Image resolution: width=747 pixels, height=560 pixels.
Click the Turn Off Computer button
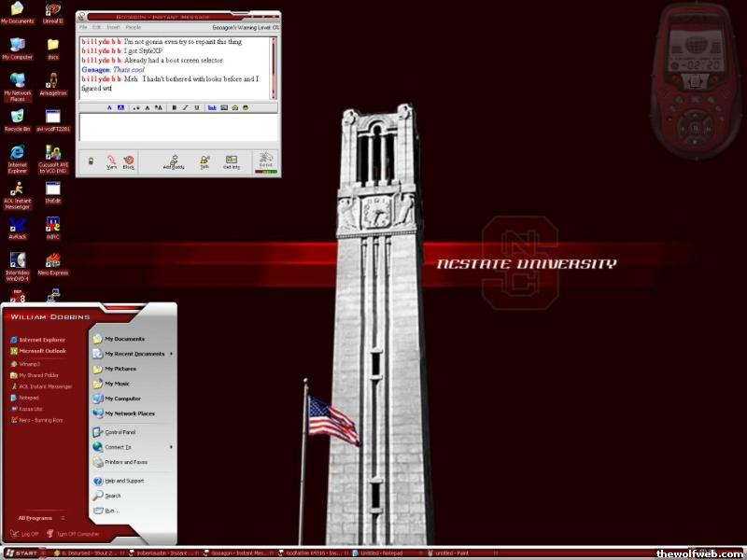pyautogui.click(x=73, y=534)
